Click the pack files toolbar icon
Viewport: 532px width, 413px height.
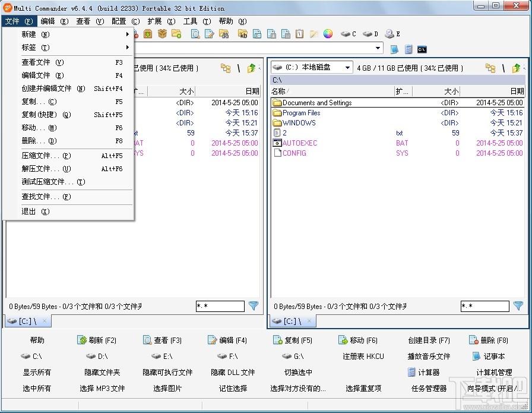pyautogui.click(x=147, y=34)
